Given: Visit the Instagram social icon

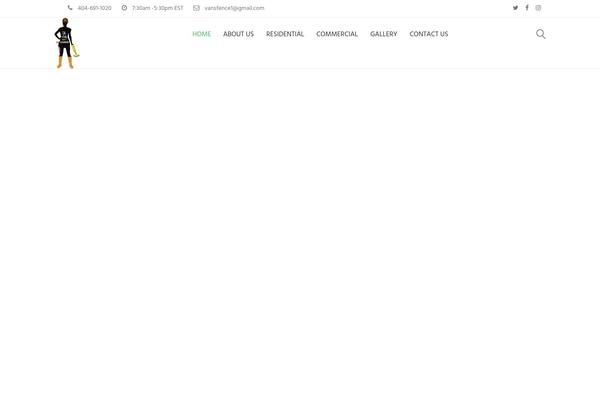Looking at the screenshot, I should point(538,8).
